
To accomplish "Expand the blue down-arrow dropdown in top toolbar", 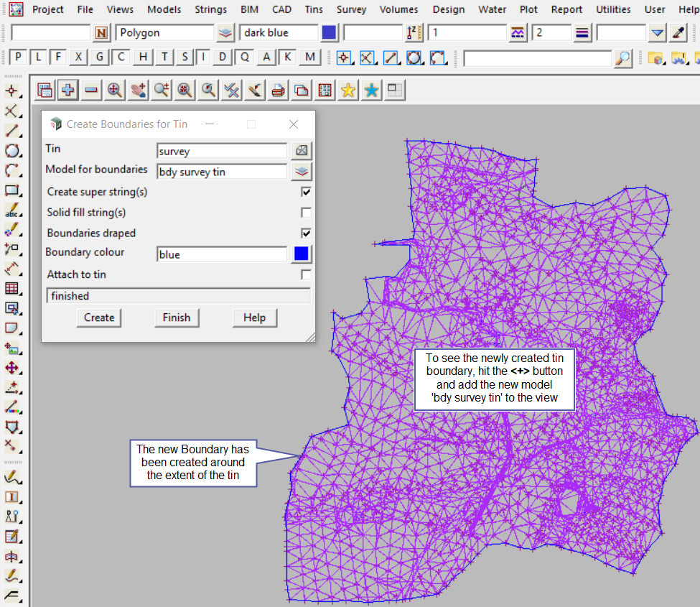I will (658, 33).
